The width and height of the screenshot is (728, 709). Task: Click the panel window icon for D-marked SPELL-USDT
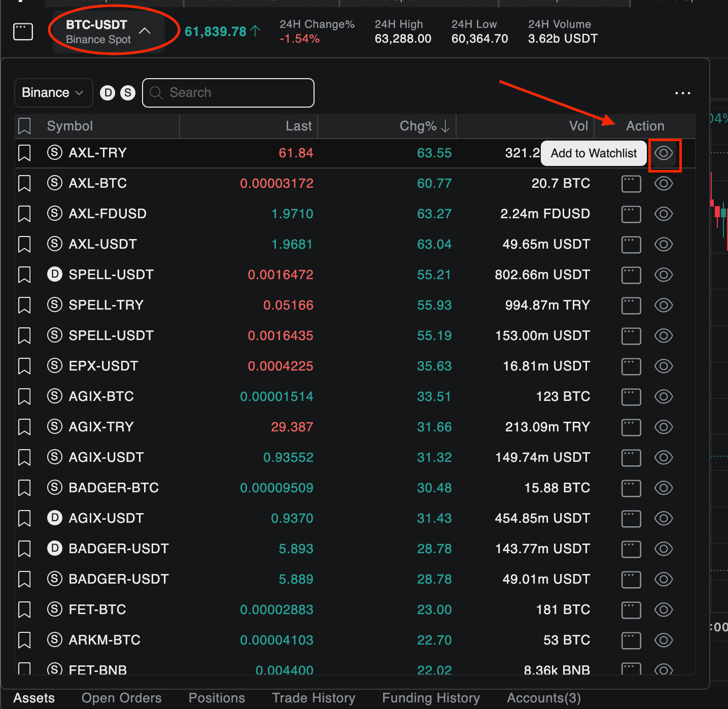tap(631, 275)
